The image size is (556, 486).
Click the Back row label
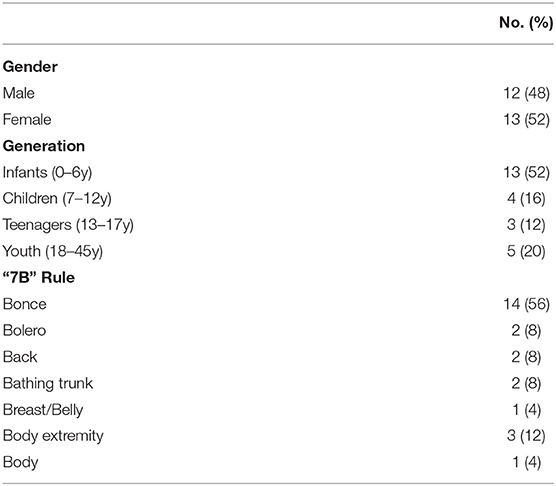pyautogui.click(x=20, y=357)
